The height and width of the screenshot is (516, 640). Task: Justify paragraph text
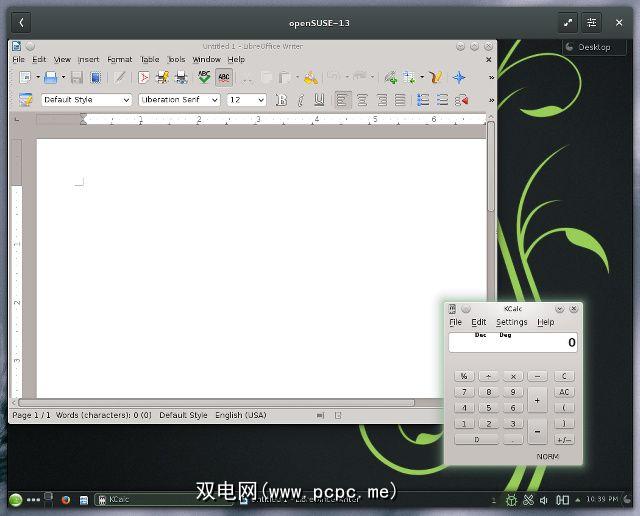(400, 100)
